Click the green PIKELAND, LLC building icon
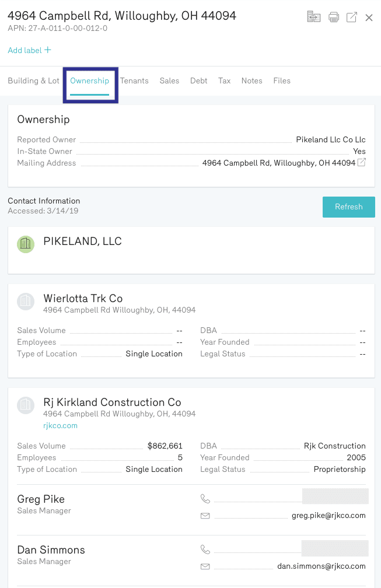Image resolution: width=381 pixels, height=588 pixels. click(25, 244)
